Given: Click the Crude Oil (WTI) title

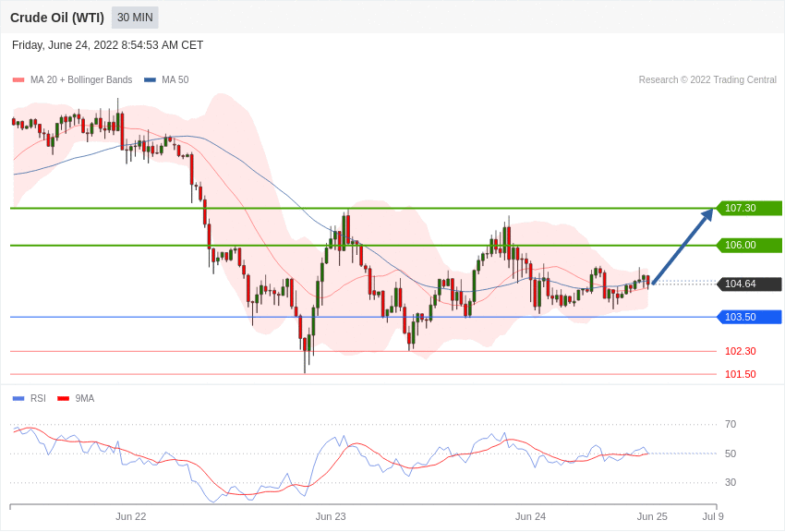Looking at the screenshot, I should (57, 18).
